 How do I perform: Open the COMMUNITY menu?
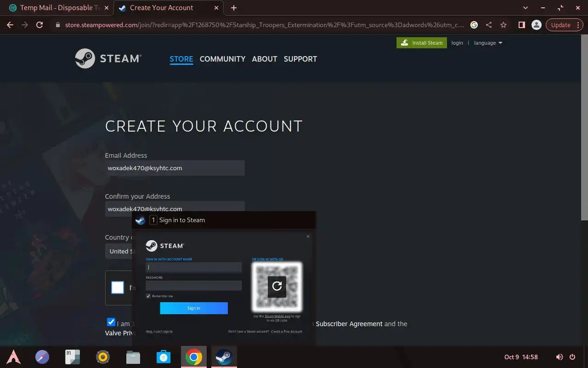tap(222, 59)
